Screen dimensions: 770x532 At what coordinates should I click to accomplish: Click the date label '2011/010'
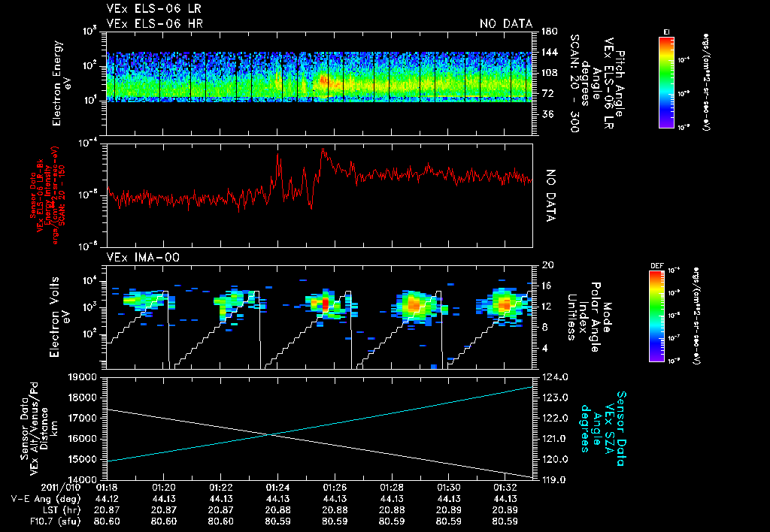coord(62,488)
